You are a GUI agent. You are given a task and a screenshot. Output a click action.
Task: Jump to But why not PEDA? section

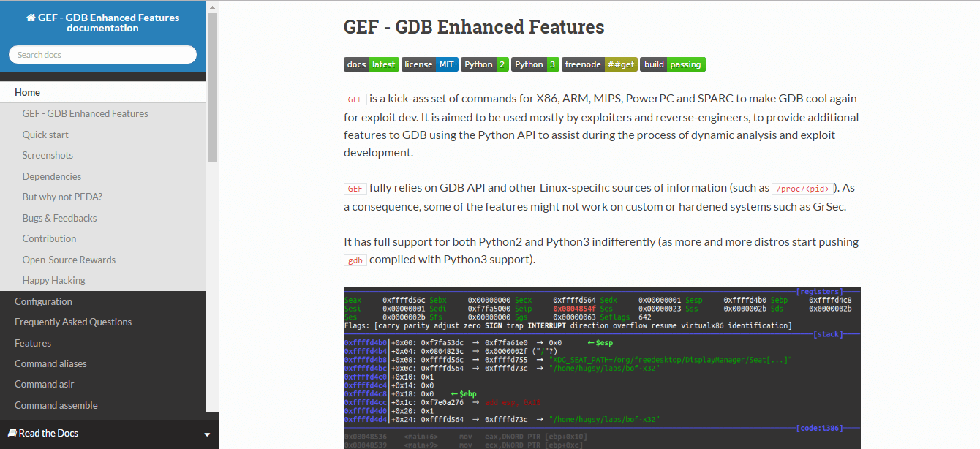(x=62, y=197)
